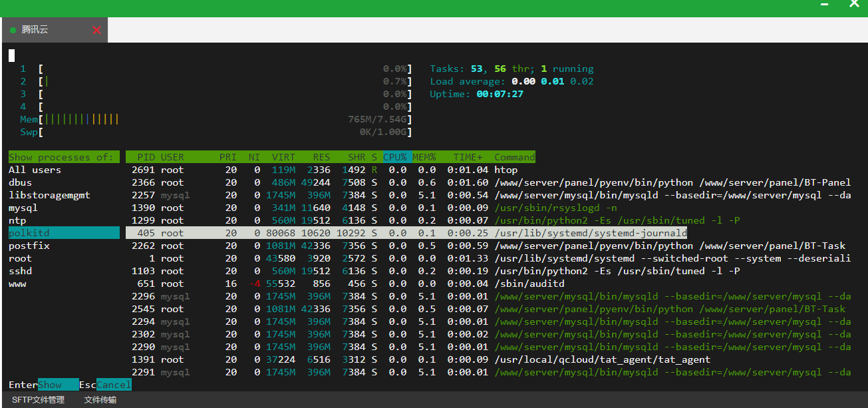Select the postfix user filter
Viewport: 868px width, 408px height.
64,246
